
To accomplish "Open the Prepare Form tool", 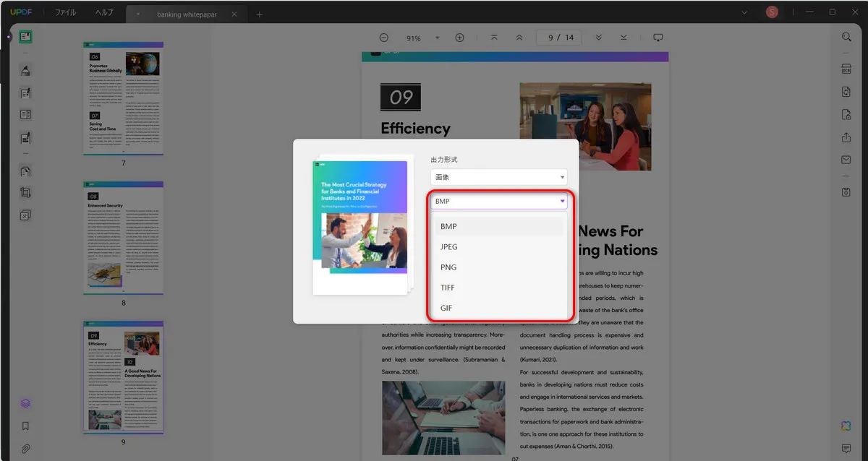I will pyautogui.click(x=25, y=114).
